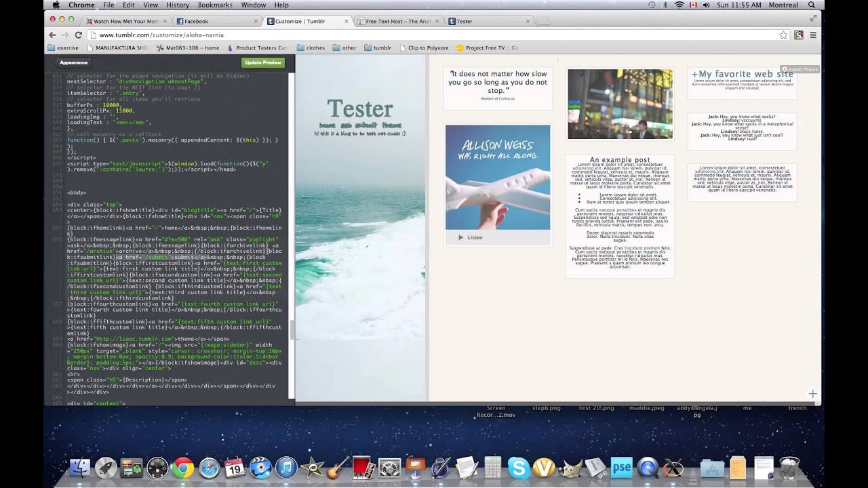Launch iTunes from the dock

click(x=286, y=468)
